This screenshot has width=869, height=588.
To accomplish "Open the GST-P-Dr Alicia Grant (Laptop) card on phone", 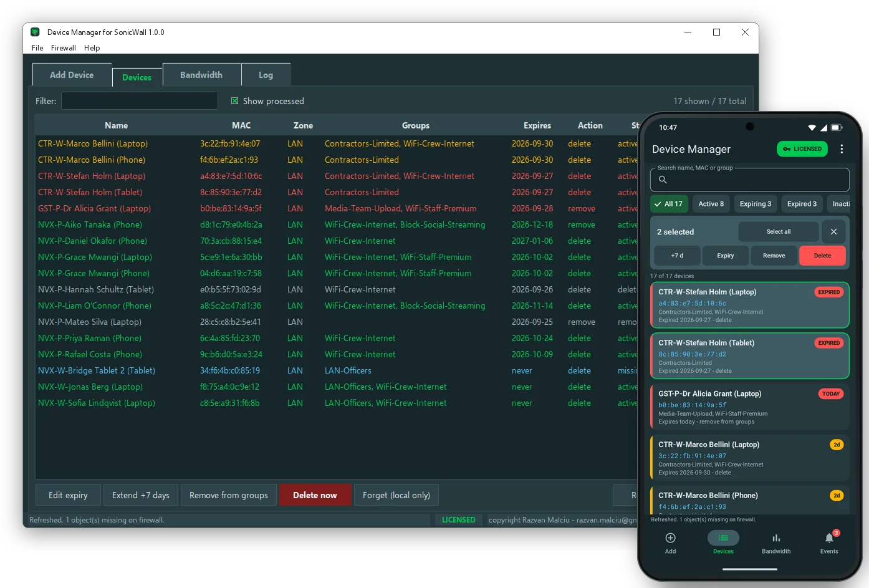I will (749, 407).
